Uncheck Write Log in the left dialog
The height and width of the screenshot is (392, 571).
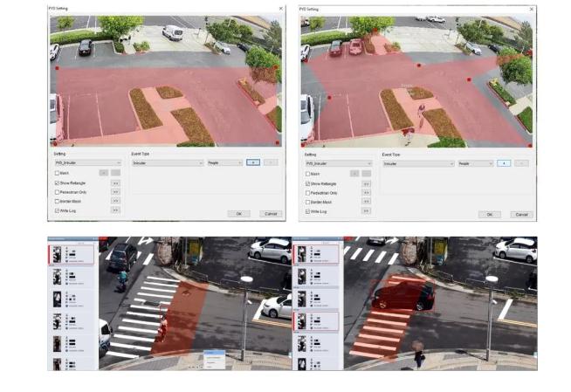tap(57, 211)
